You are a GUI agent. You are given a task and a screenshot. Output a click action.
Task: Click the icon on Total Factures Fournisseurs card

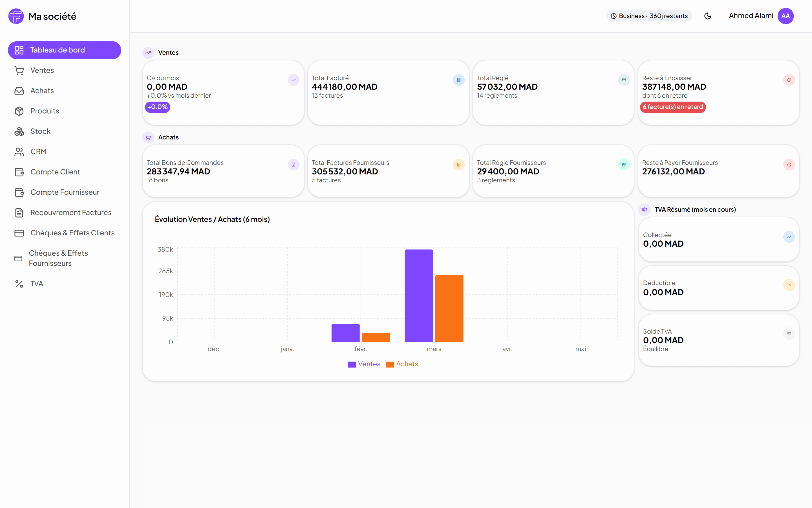[x=459, y=165]
